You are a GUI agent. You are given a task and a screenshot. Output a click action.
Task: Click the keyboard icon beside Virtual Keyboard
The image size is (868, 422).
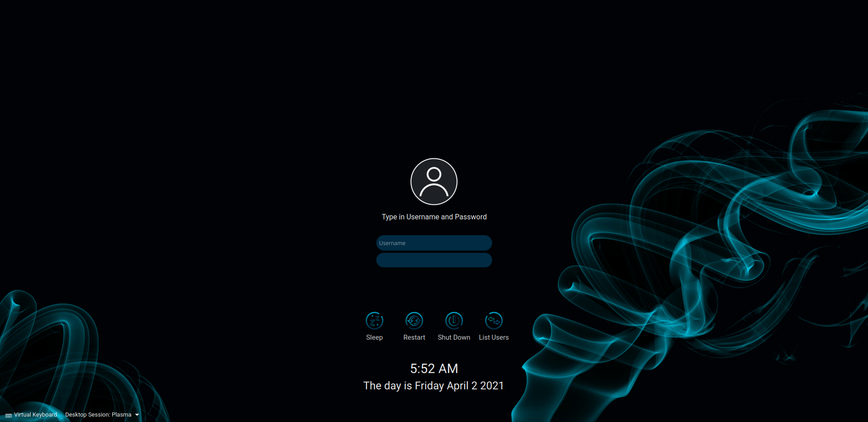coord(9,415)
